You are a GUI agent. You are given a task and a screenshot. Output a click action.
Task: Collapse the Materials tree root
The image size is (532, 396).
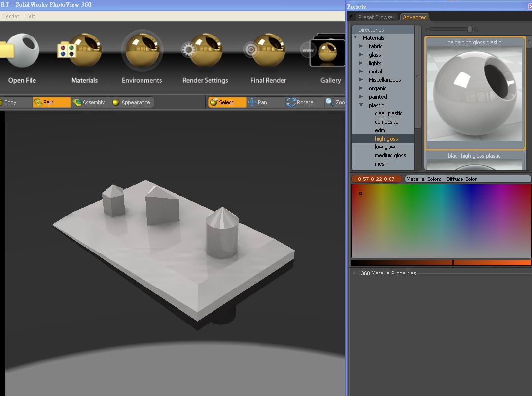355,38
